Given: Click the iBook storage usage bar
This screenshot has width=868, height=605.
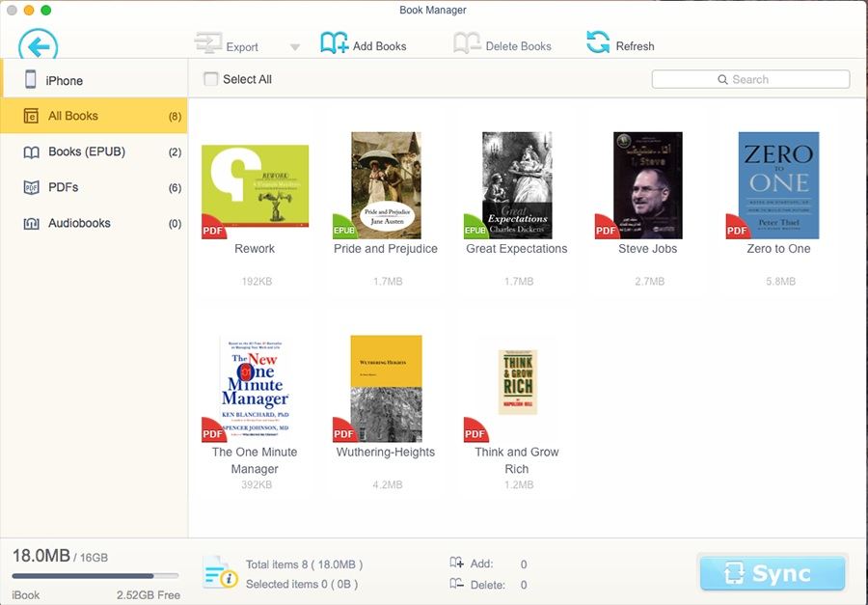Looking at the screenshot, I should tap(95, 576).
